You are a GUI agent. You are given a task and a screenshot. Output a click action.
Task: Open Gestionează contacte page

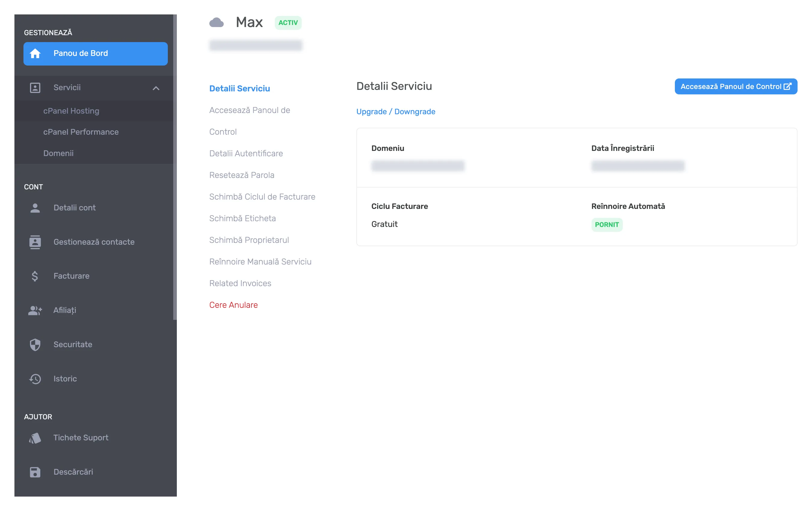click(94, 242)
